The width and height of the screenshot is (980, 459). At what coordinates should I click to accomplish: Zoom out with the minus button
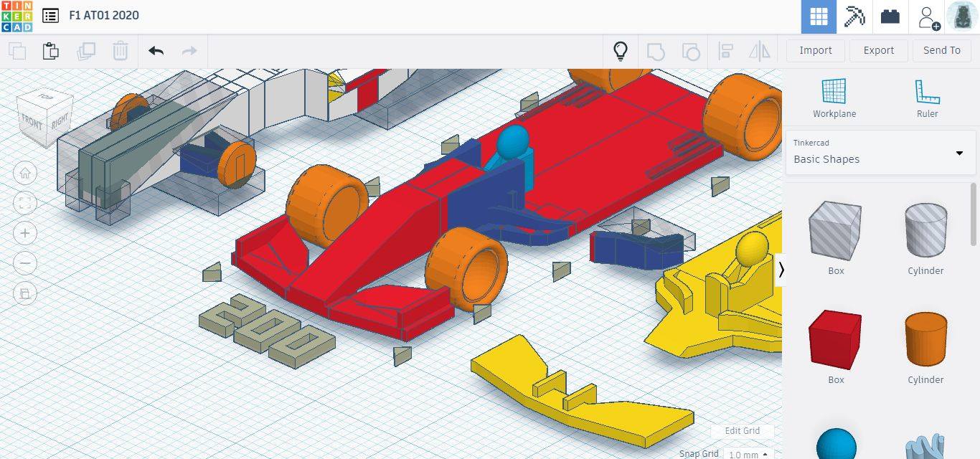25,263
